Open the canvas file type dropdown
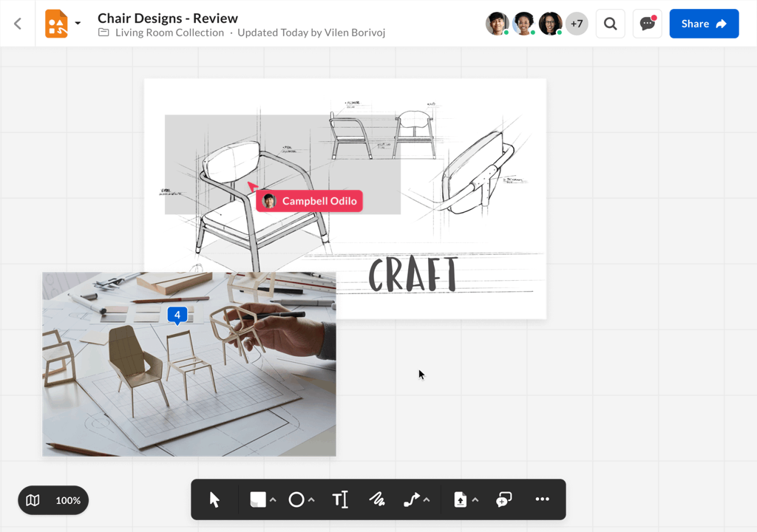The height and width of the screenshot is (532, 757). (78, 23)
